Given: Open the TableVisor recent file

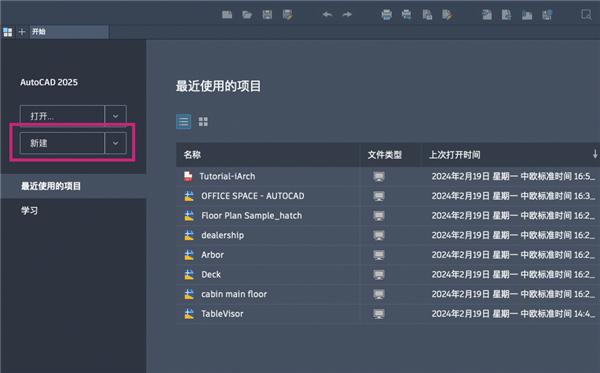Looking at the screenshot, I should (x=222, y=314).
